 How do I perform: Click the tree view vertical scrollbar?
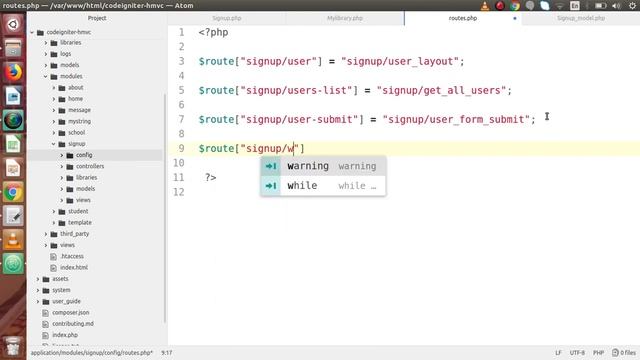tap(165, 208)
